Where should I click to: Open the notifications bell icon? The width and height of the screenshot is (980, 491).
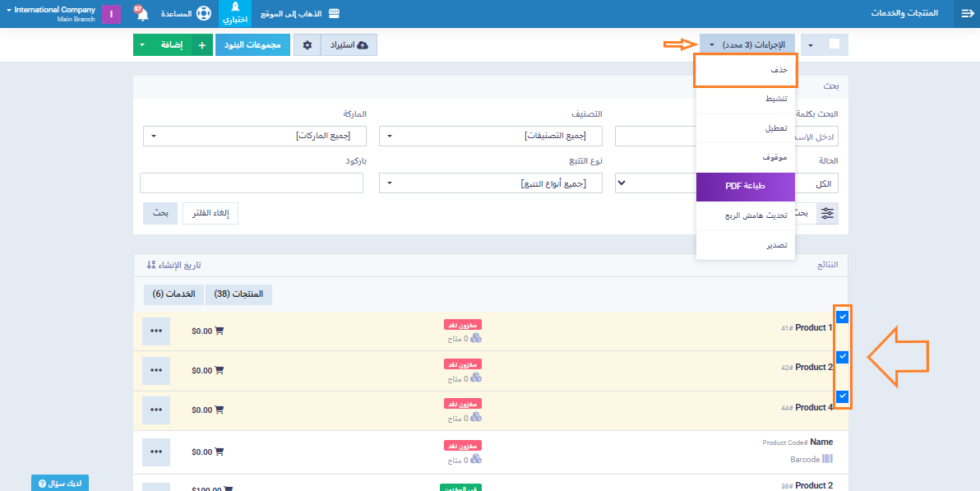(141, 14)
